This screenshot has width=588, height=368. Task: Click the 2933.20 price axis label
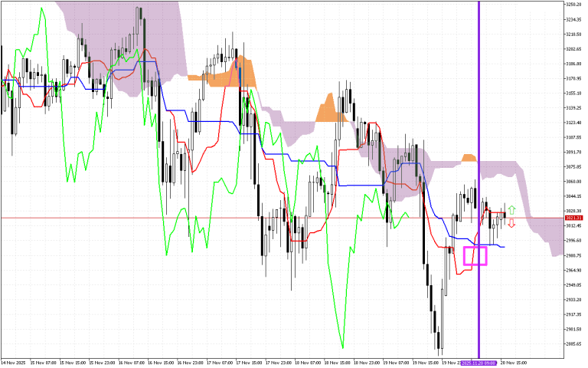pos(573,300)
